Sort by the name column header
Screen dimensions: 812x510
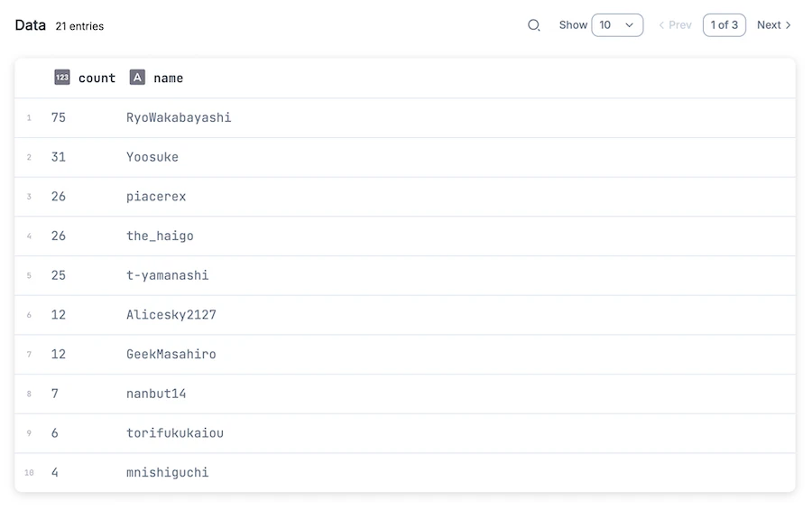(169, 79)
